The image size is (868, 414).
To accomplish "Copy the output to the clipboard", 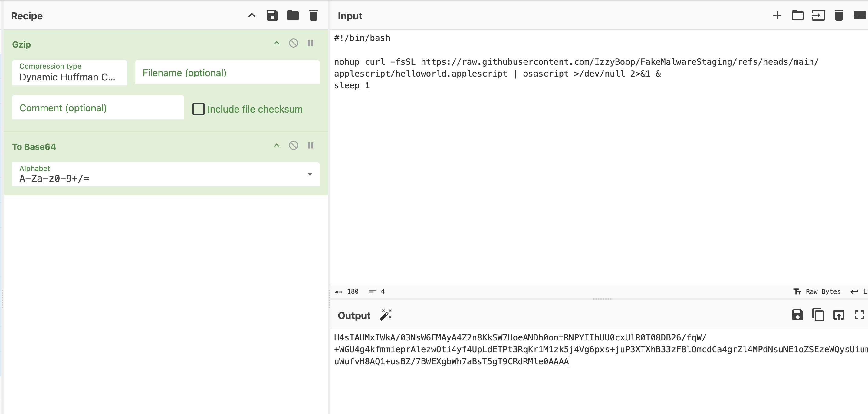I will pyautogui.click(x=818, y=315).
